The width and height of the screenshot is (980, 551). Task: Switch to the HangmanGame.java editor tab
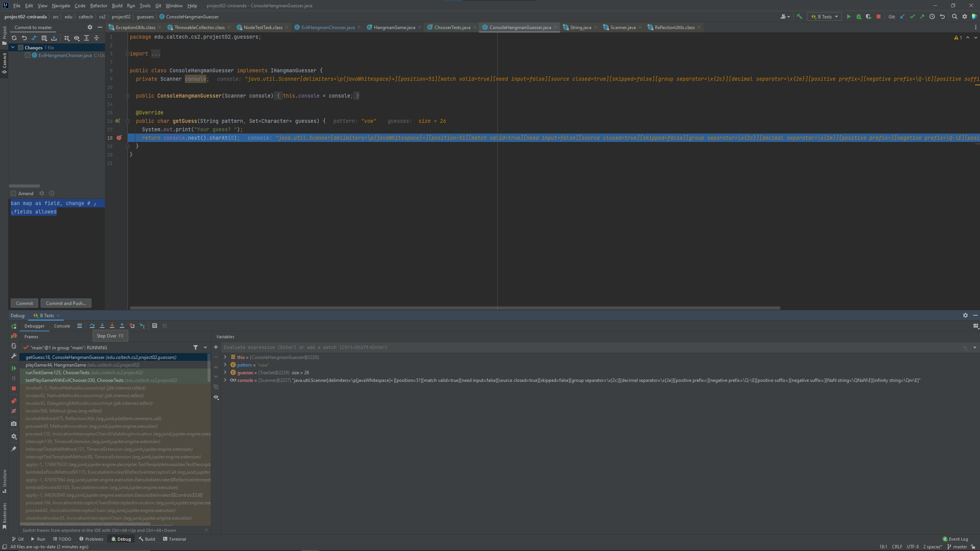click(x=394, y=28)
